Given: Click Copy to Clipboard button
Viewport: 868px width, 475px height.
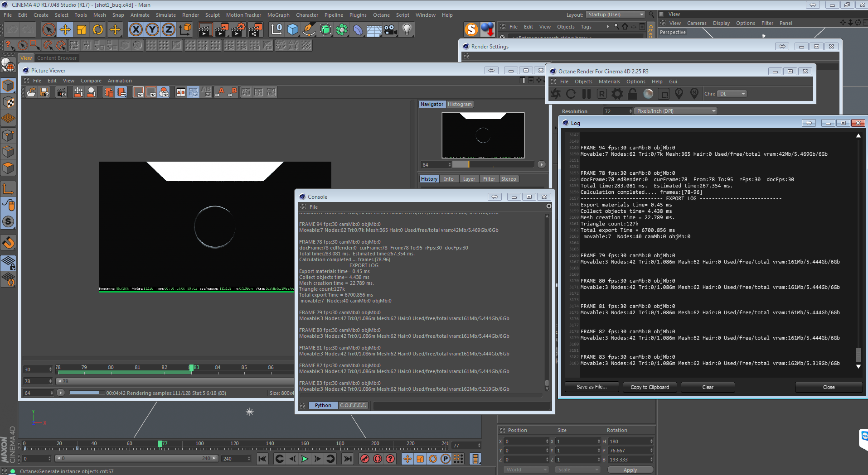Looking at the screenshot, I should click(650, 387).
